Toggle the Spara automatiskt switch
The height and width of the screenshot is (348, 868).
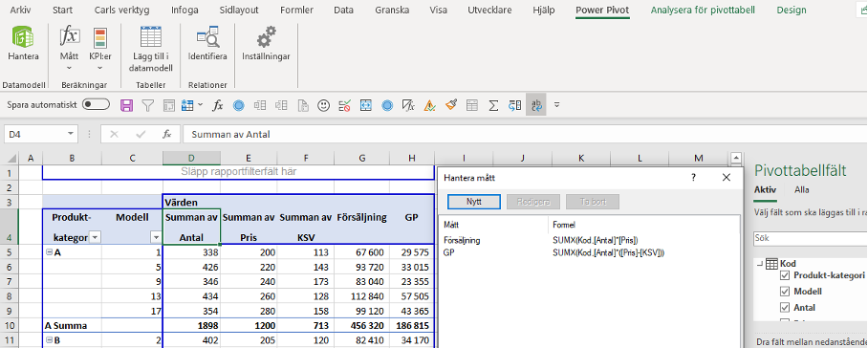point(96,104)
